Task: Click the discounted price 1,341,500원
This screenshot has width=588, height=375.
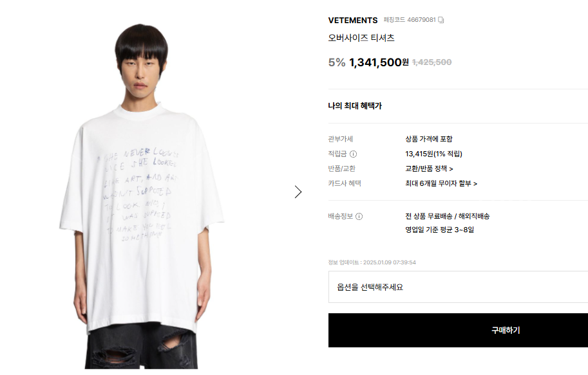Action: pos(379,62)
